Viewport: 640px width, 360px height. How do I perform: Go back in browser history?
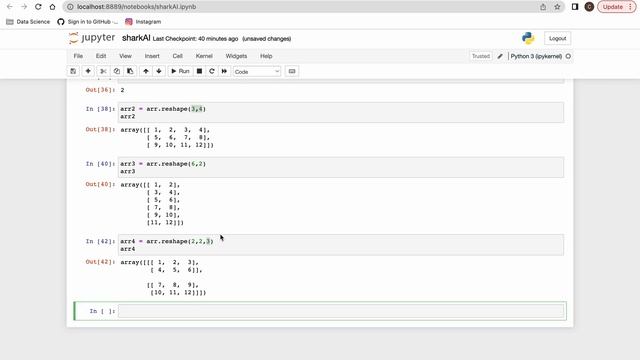click(10, 7)
